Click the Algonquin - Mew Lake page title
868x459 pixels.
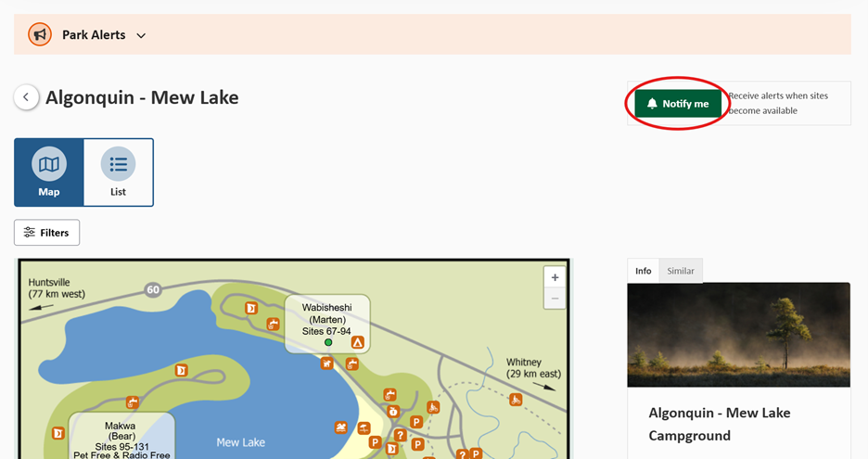142,97
